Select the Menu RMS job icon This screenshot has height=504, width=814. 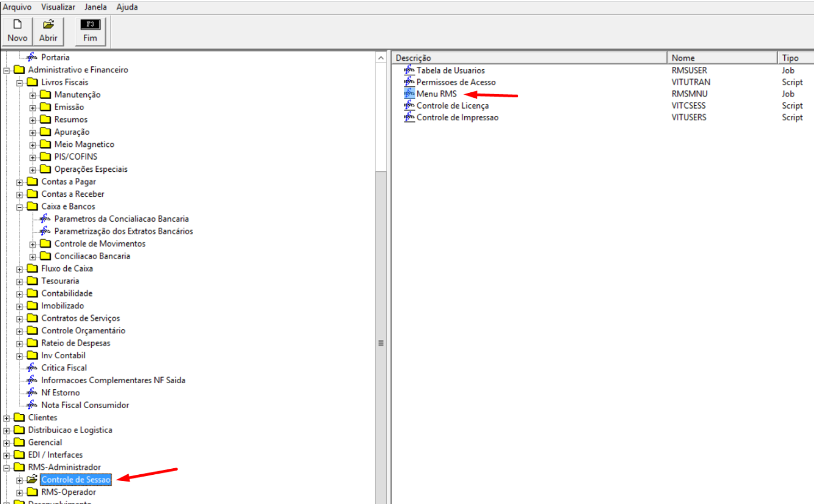coord(409,94)
